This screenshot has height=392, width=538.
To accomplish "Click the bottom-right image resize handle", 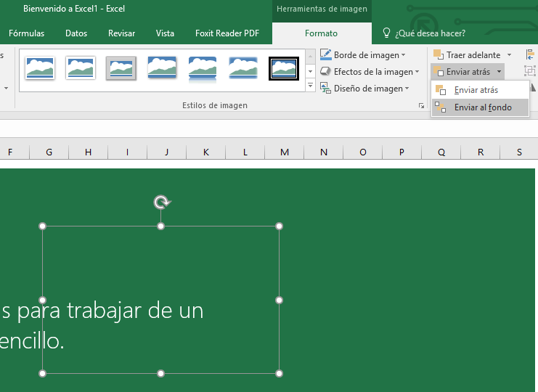I will [280, 373].
